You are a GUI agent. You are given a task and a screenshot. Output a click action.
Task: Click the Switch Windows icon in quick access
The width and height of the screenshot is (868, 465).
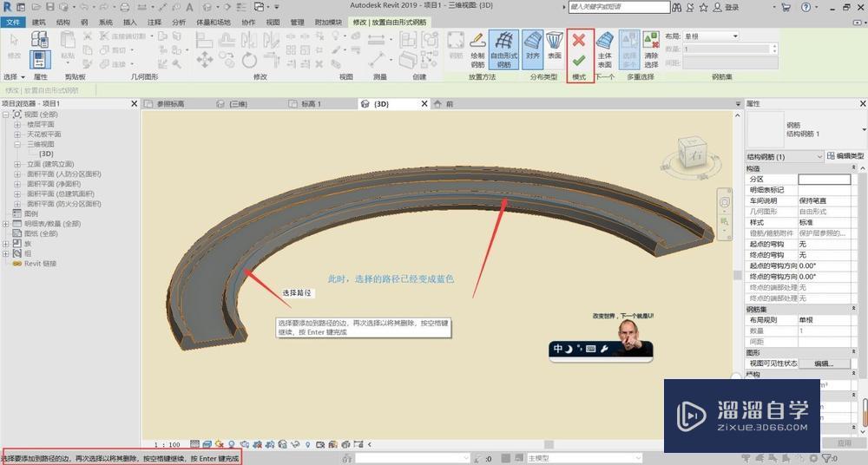tap(259, 7)
